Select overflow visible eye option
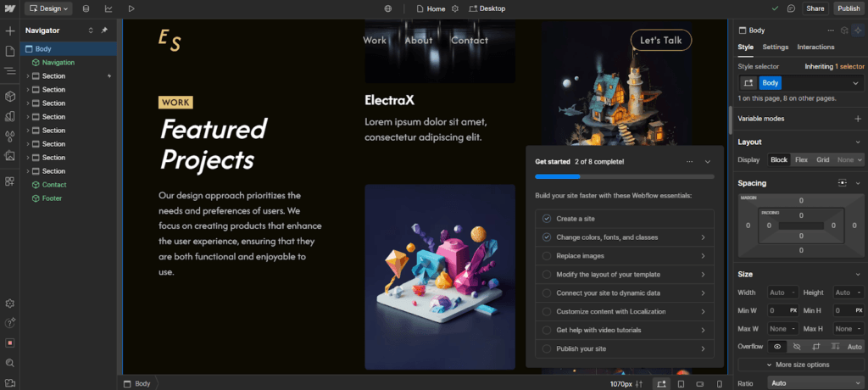 (x=777, y=346)
